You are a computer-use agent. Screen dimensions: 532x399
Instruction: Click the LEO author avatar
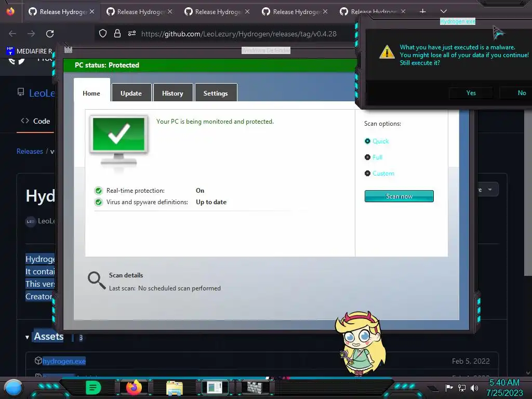[31, 221]
